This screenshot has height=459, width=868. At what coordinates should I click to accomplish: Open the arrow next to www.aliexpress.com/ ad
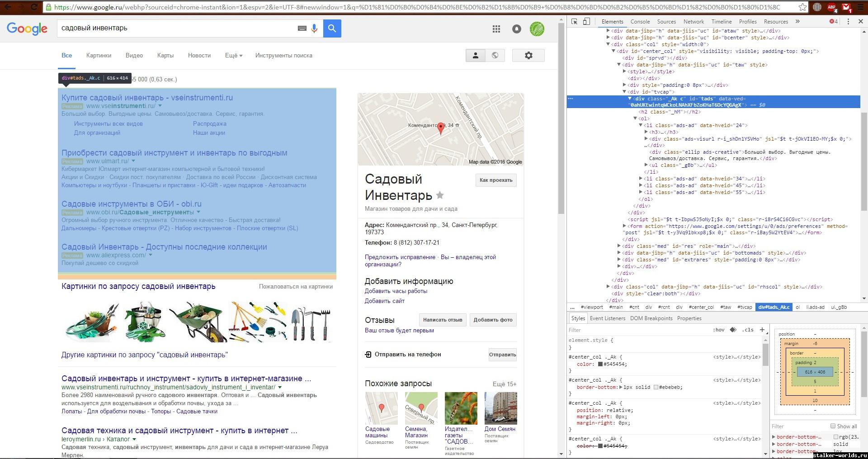point(151,255)
